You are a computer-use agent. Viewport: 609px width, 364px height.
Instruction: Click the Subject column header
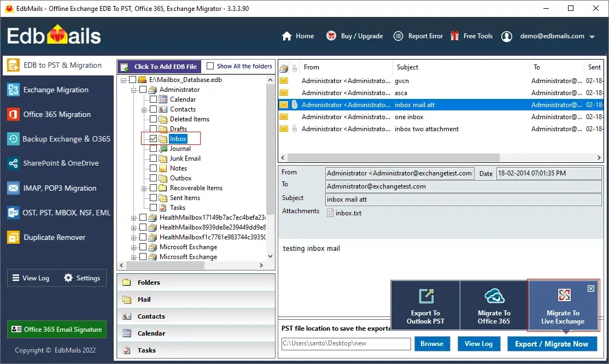pyautogui.click(x=461, y=67)
